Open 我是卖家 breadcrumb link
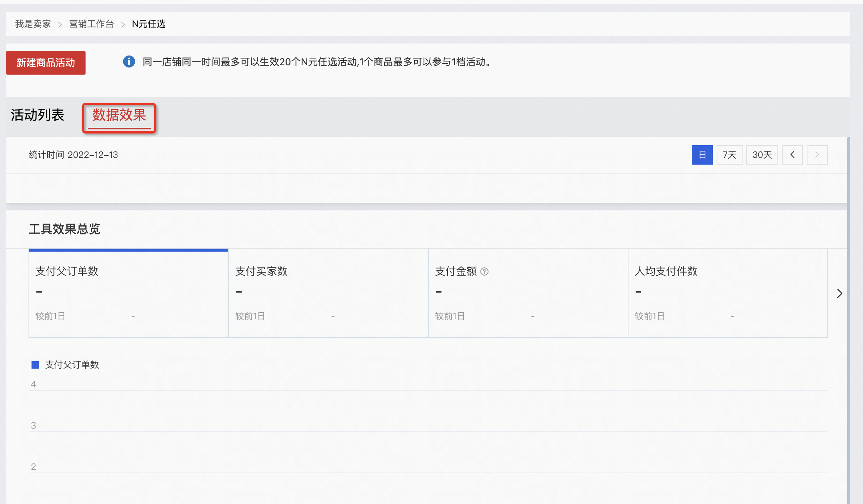This screenshot has height=504, width=863. 33,24
